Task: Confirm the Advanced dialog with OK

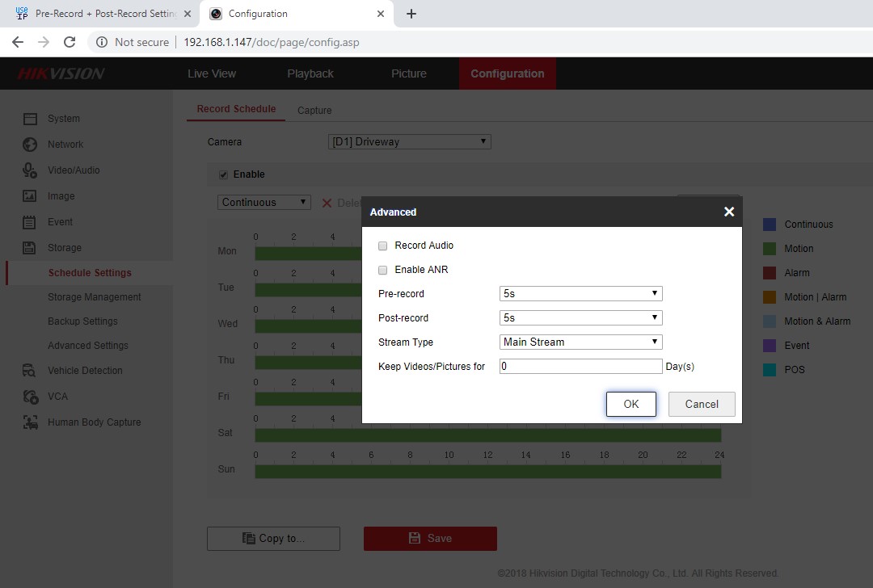Action: click(630, 404)
